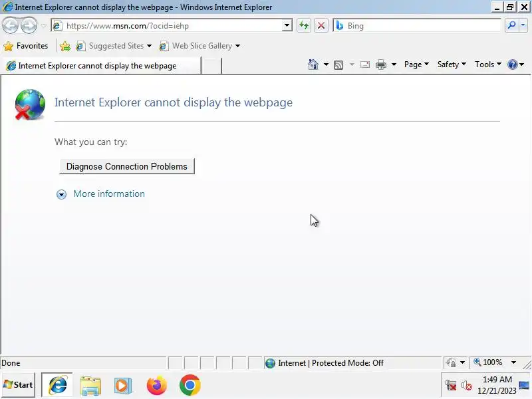Select the 'Internet Explorer cannot display' tab
The height and width of the screenshot is (399, 532).
point(101,65)
